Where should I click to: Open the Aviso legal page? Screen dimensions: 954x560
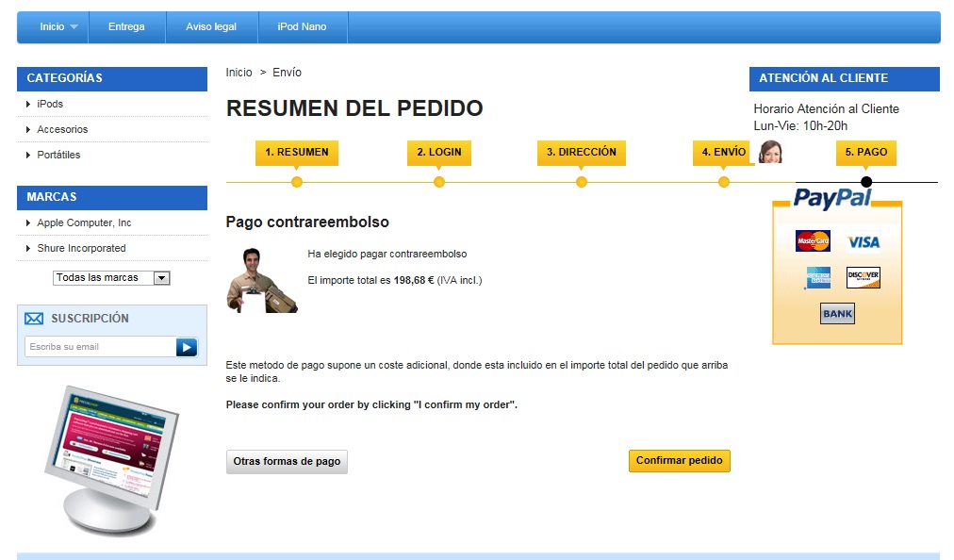(211, 26)
